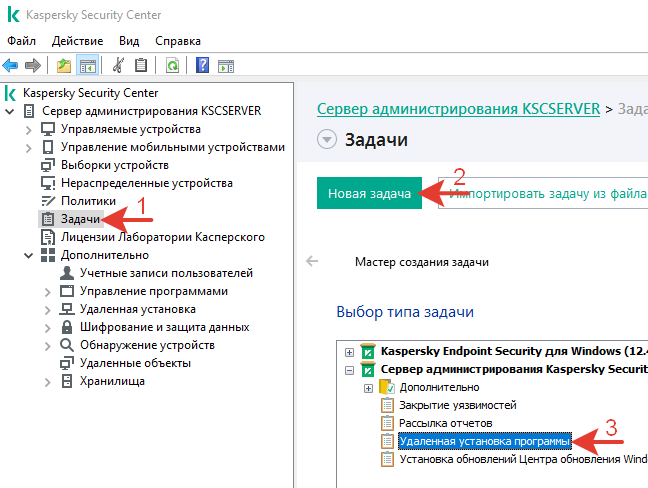Select Закрытие уязвимостей task type
The height and width of the screenshot is (488, 648).
tap(457, 405)
